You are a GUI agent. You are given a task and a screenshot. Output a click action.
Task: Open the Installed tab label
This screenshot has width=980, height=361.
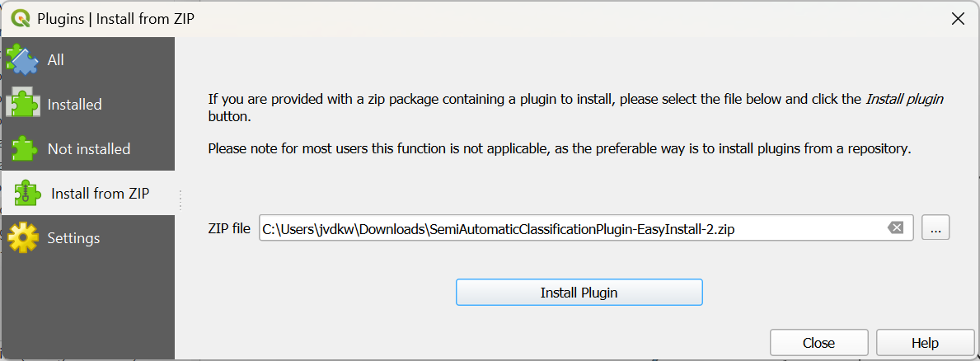pyautogui.click(x=74, y=105)
